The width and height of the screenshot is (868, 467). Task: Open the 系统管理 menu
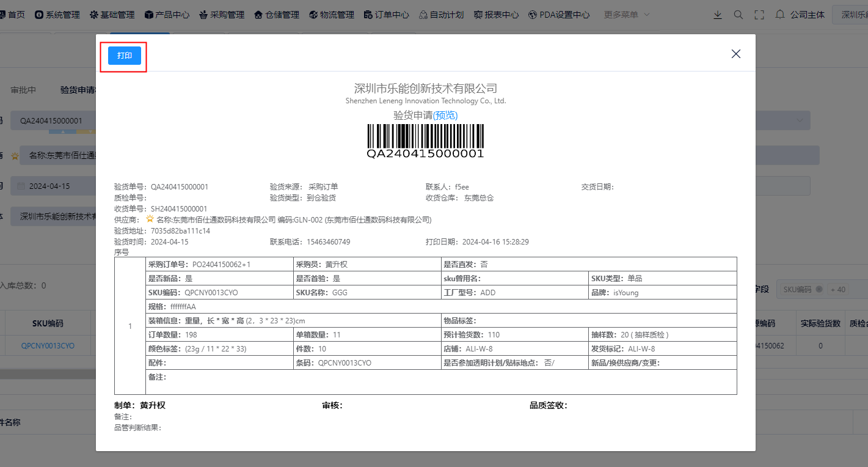click(57, 15)
